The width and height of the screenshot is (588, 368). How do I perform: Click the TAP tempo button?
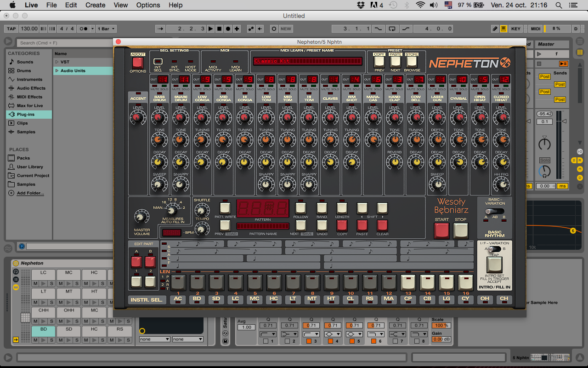[x=11, y=29]
